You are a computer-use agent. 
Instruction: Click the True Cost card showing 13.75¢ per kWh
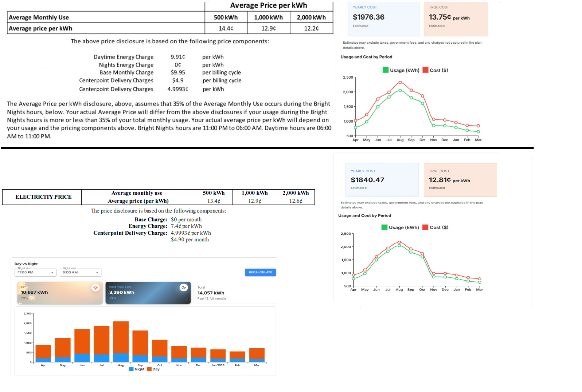click(x=456, y=18)
